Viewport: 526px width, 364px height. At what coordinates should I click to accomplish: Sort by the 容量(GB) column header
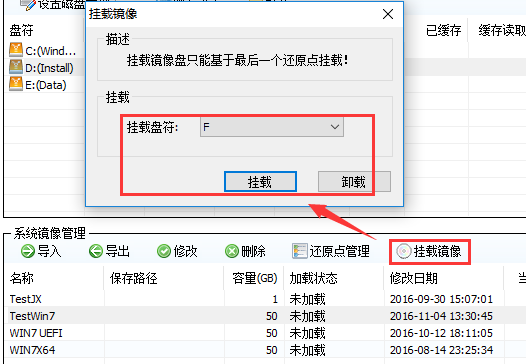pyautogui.click(x=254, y=278)
